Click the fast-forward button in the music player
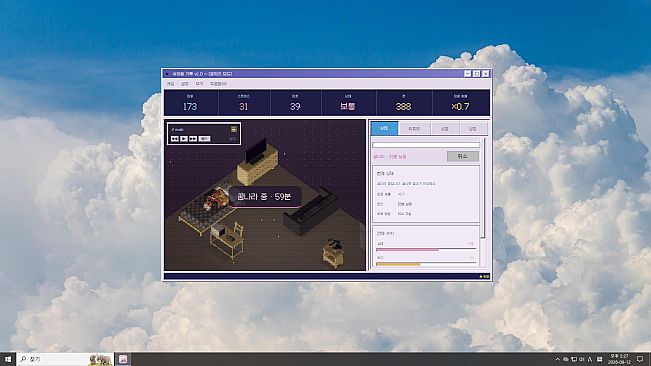 point(193,139)
